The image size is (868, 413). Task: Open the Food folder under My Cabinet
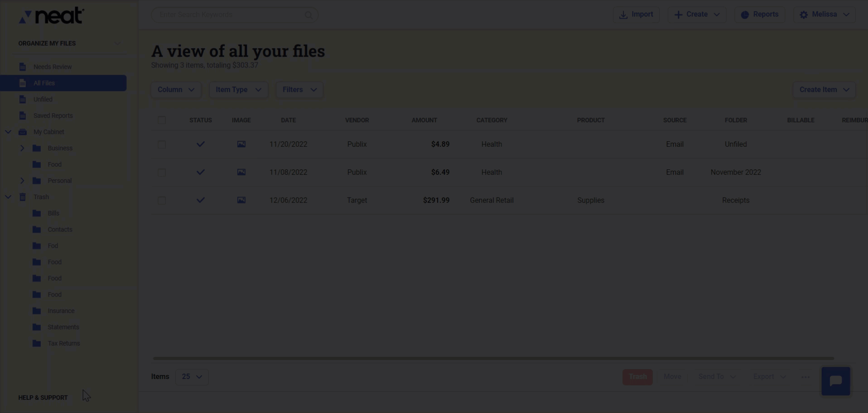coord(55,164)
